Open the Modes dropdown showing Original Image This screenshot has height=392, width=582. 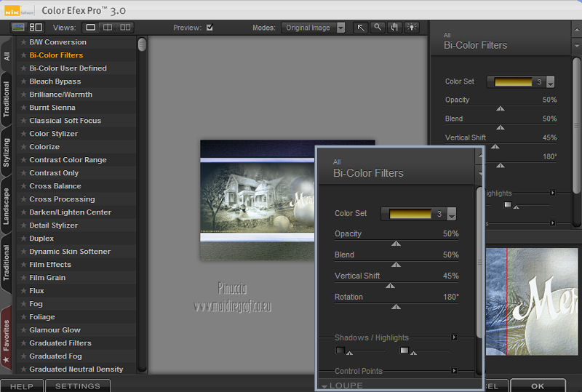[314, 28]
